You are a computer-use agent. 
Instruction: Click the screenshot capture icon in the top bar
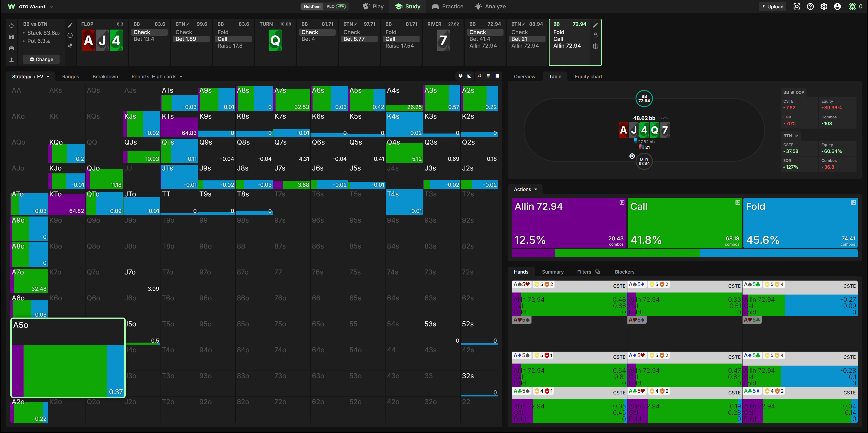click(796, 6)
